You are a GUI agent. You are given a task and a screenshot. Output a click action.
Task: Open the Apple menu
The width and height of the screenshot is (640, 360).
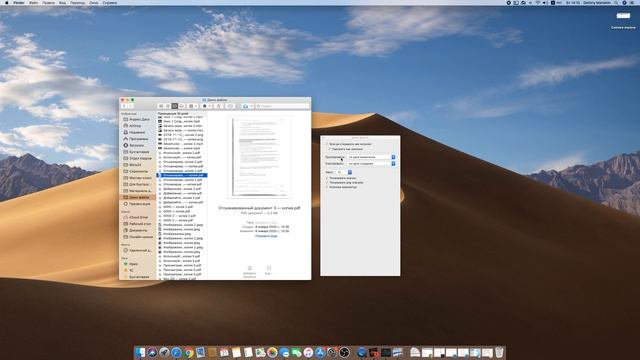tap(7, 2)
